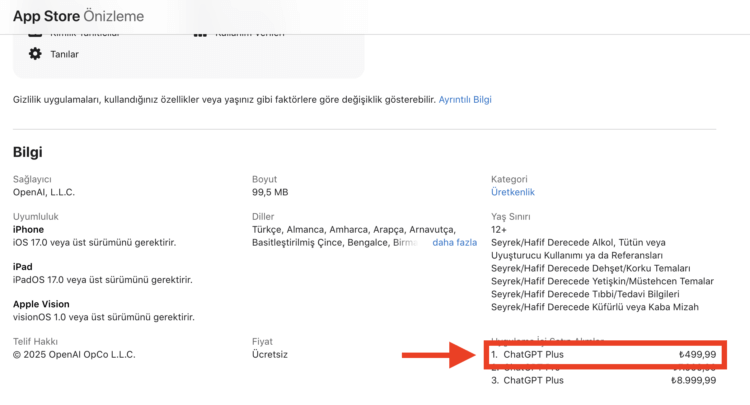Click the Yetişkin/Müstehcen Temalar rating line
This screenshot has height=405, width=750.
(602, 281)
